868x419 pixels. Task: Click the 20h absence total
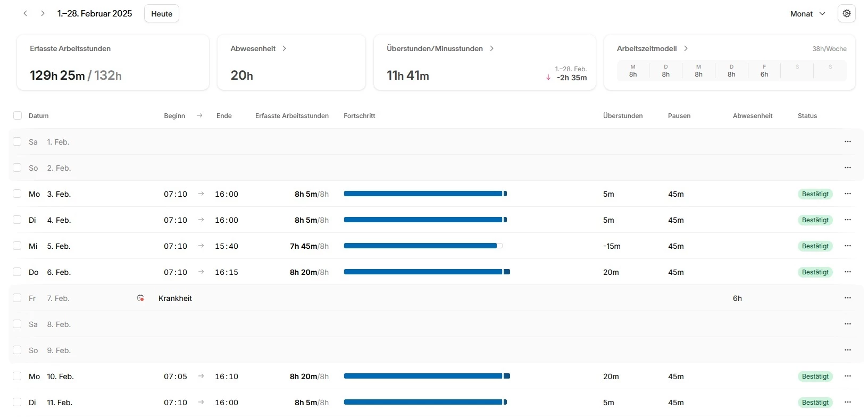click(242, 76)
